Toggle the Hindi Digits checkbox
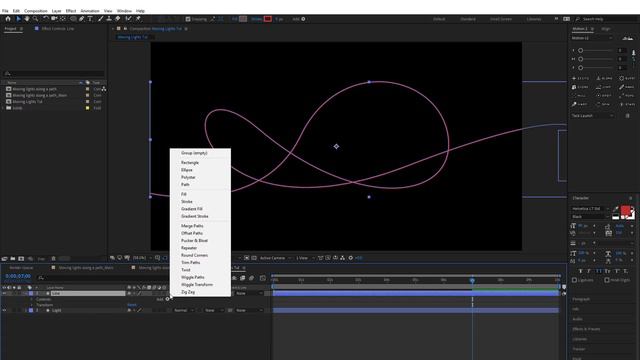The image size is (640, 360). 607,280
